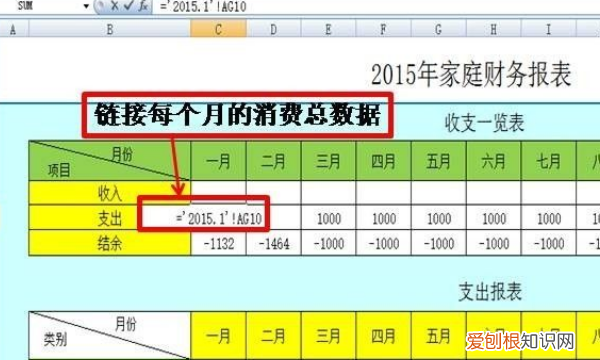Click 类别/月份 diagonal header cell
This screenshot has height=360, width=600.
109,335
